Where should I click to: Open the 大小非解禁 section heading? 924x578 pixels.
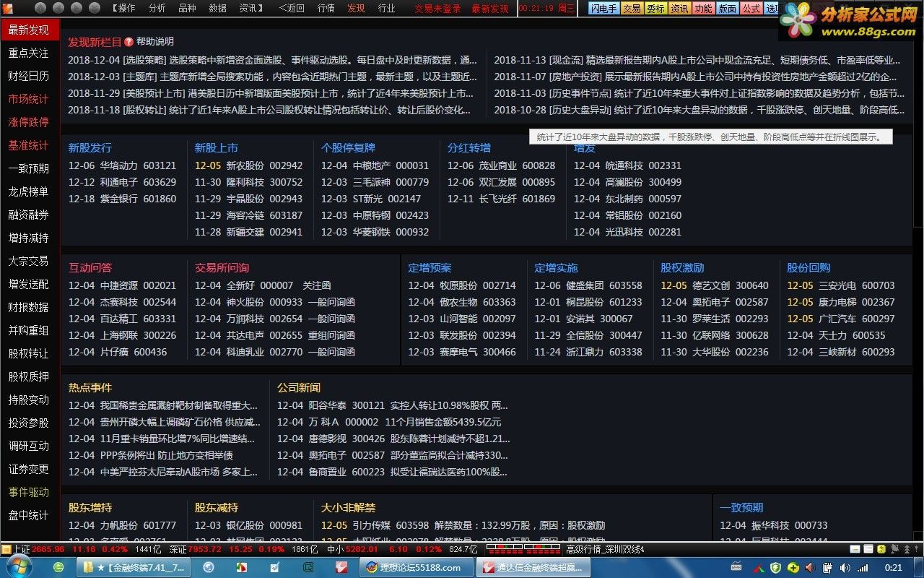(x=349, y=508)
